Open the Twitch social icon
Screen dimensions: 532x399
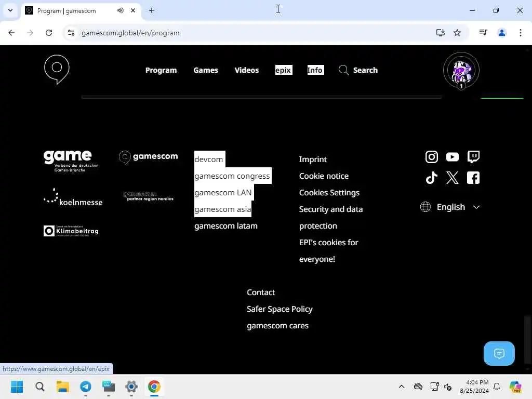473,157
